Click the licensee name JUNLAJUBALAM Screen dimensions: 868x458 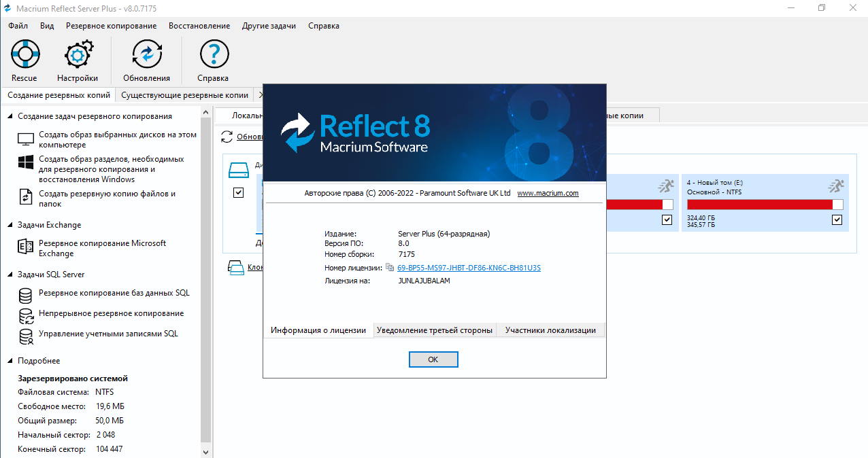coord(424,281)
